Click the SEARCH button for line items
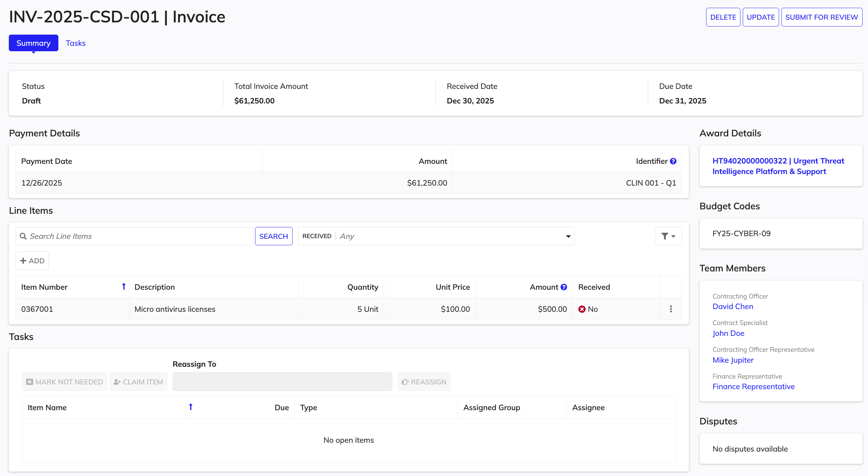The height and width of the screenshot is (476, 868). [x=273, y=236]
